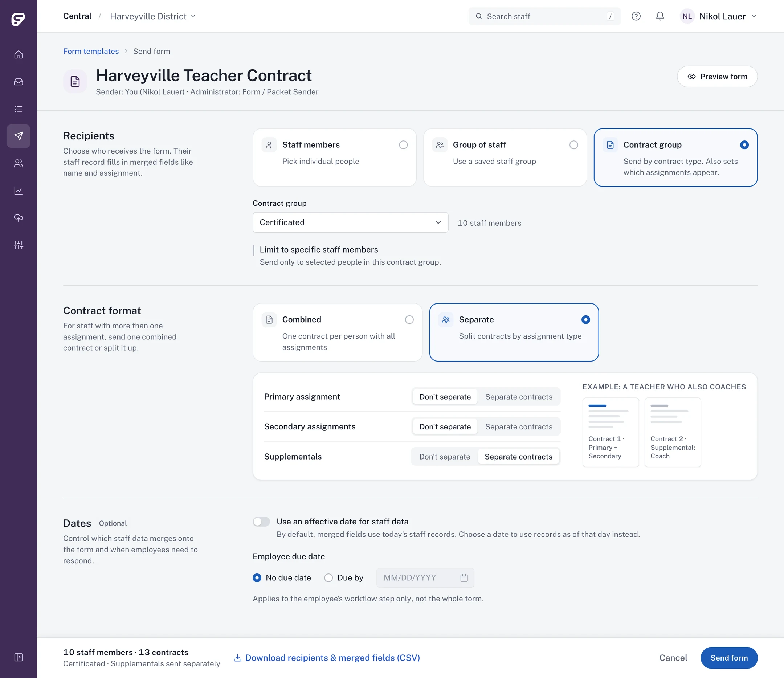Collapse sidebar with the panel icon
The width and height of the screenshot is (784, 678).
tap(18, 657)
